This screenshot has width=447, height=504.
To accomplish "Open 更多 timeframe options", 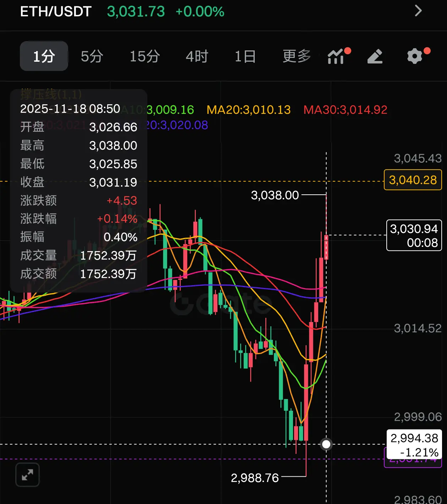I will [297, 56].
